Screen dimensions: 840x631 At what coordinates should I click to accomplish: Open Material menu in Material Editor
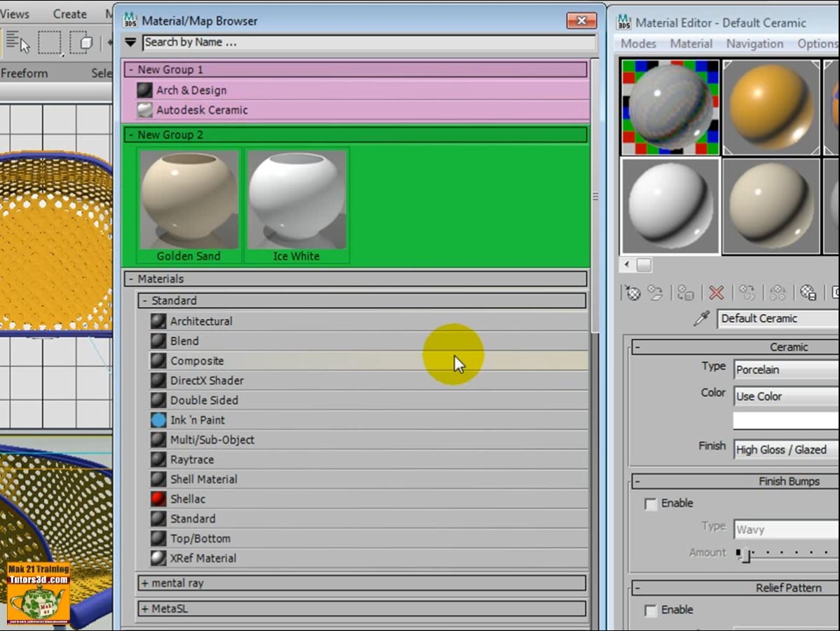[691, 43]
